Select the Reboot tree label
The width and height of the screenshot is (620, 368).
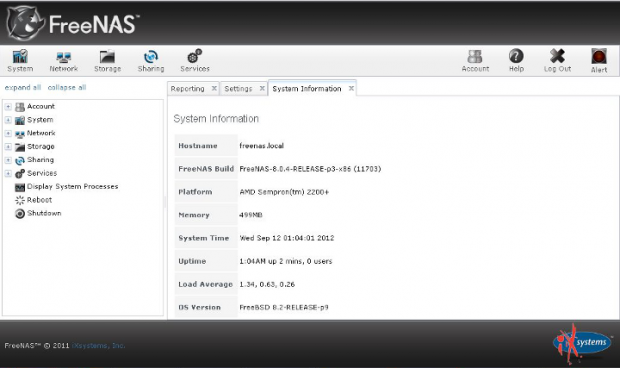point(40,200)
